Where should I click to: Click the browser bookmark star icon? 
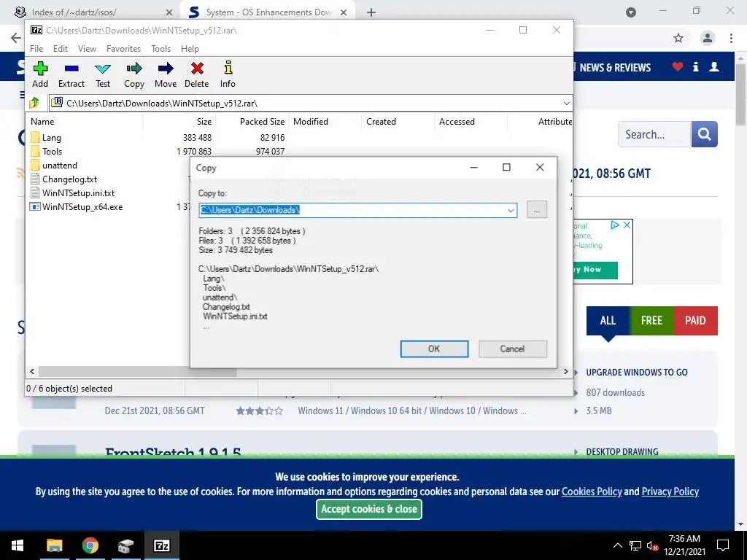[678, 38]
